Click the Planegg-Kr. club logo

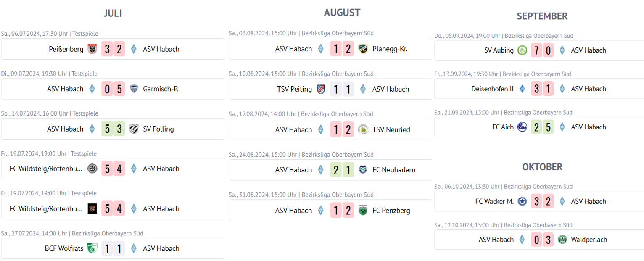pos(363,49)
